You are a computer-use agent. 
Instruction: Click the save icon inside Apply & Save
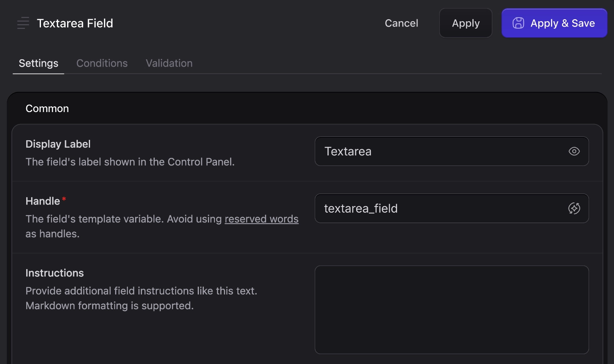518,23
